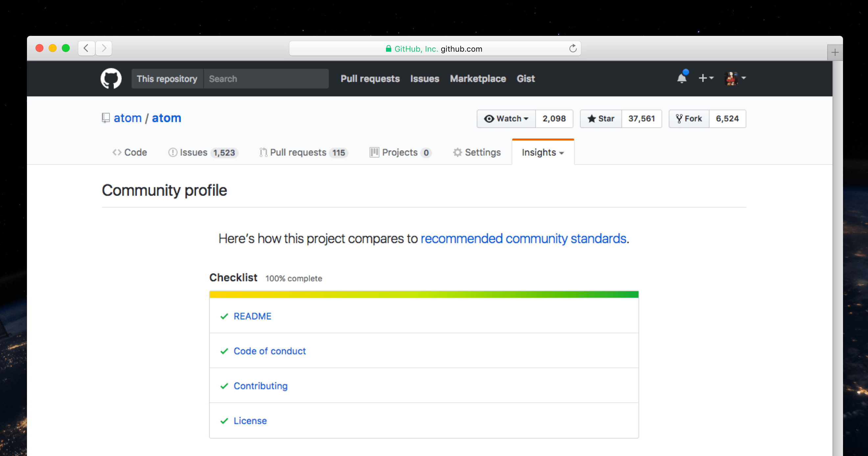Click the GitHub octocat logo

pyautogui.click(x=111, y=78)
